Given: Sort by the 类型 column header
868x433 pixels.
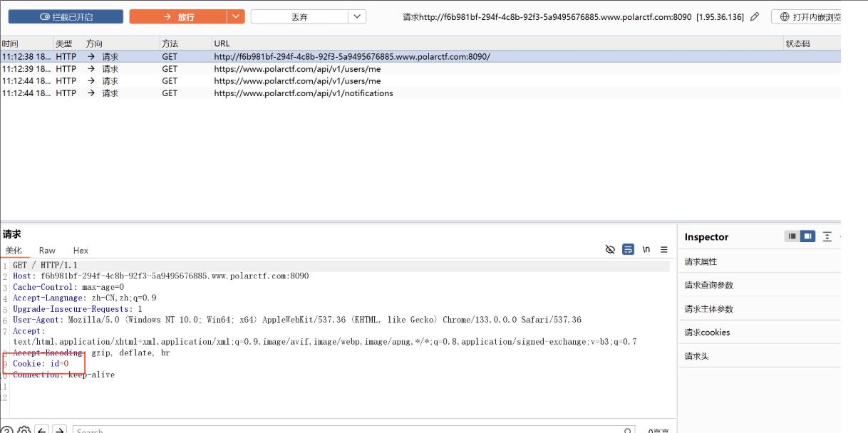Looking at the screenshot, I should coord(69,44).
